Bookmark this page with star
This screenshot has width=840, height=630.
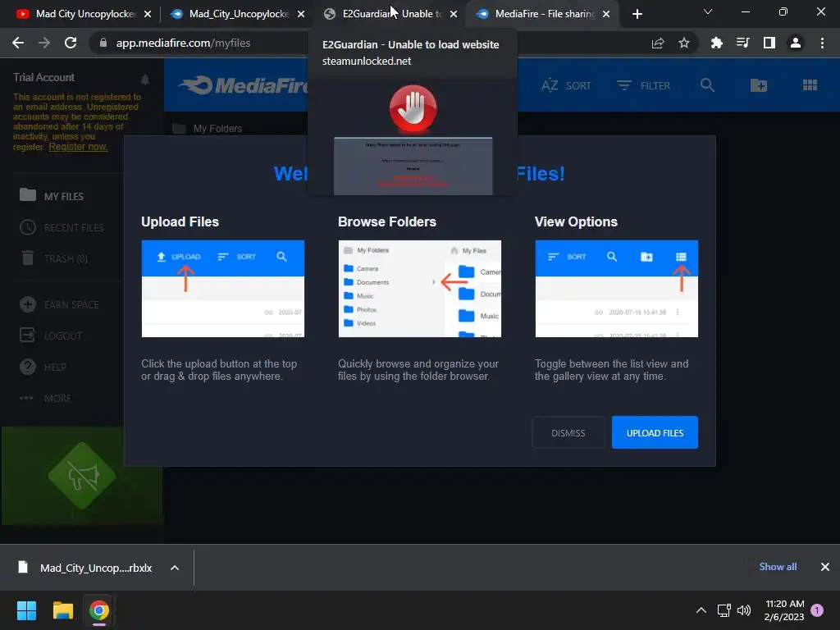[684, 43]
